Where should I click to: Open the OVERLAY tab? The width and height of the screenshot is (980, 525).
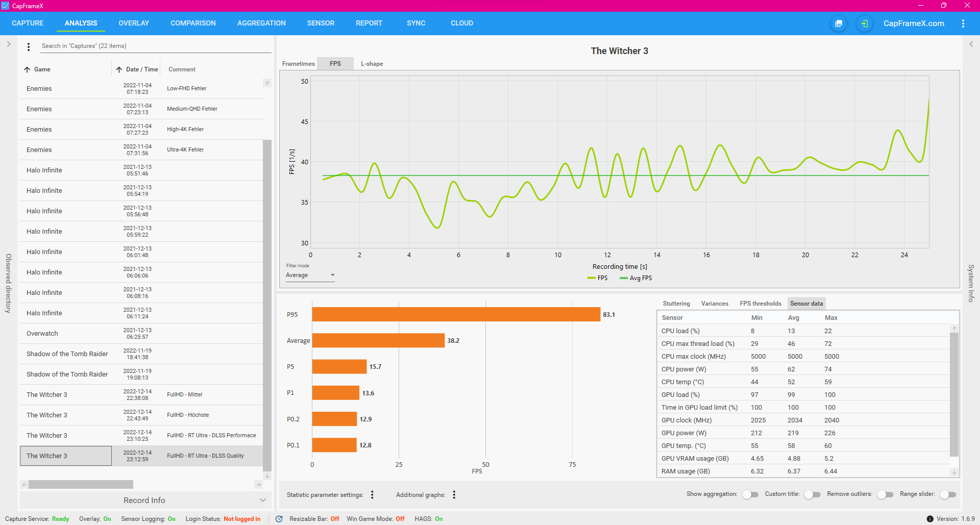[134, 23]
